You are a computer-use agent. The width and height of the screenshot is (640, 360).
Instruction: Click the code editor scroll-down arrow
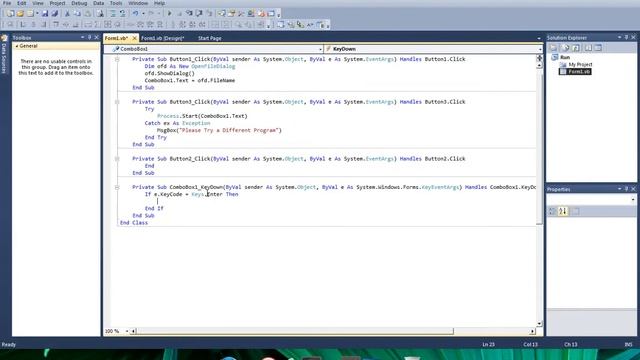click(x=539, y=324)
